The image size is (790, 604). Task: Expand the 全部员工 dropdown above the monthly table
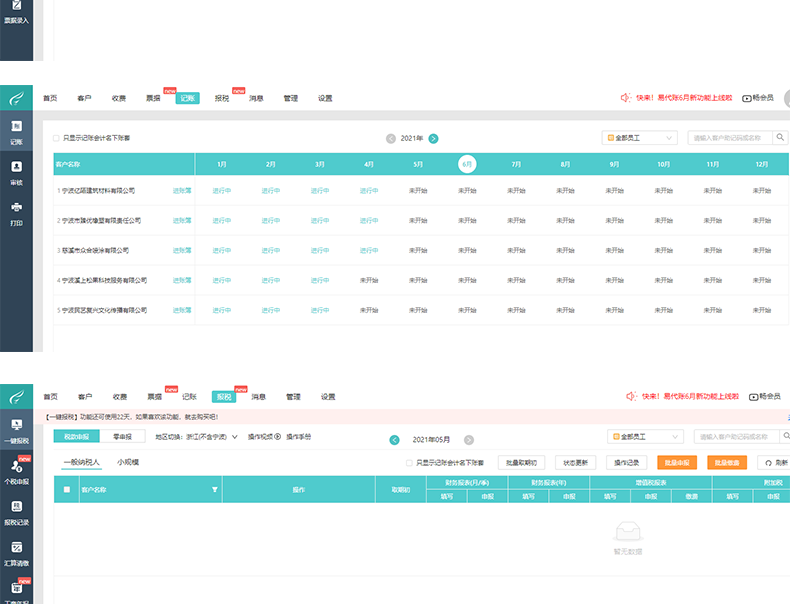640,138
